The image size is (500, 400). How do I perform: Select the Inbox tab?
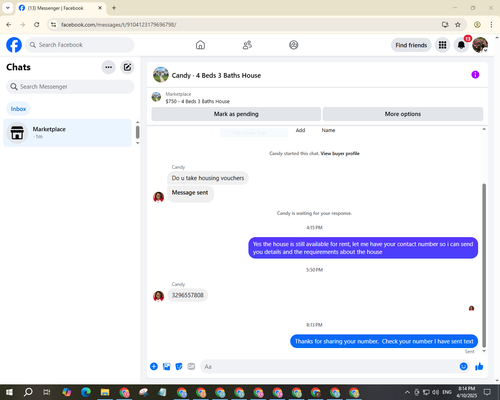coord(18,109)
